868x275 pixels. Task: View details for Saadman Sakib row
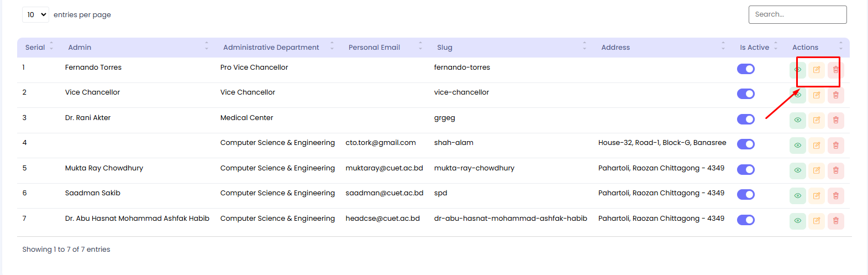click(797, 195)
